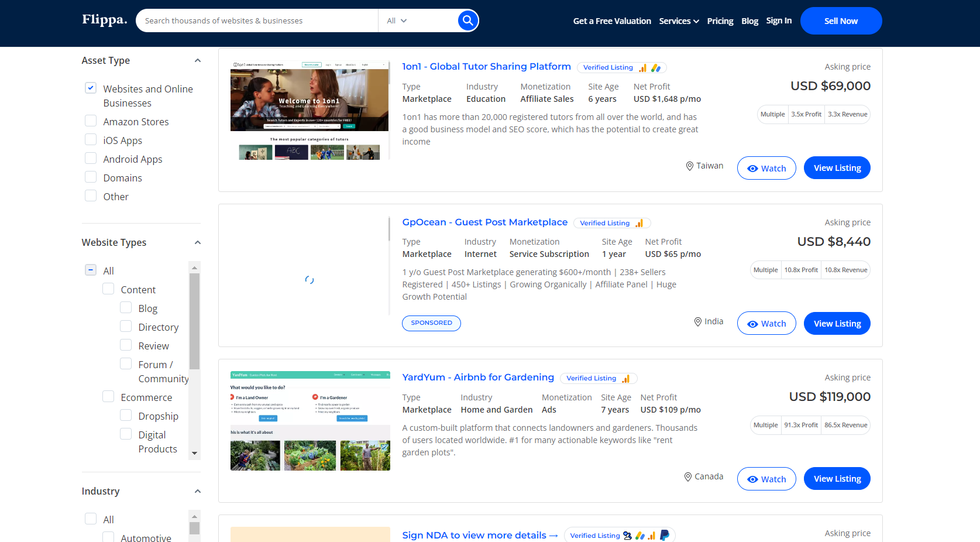Image resolution: width=980 pixels, height=542 pixels.
Task: Open YardYum - Airbnb for Gardening title
Action: click(478, 378)
